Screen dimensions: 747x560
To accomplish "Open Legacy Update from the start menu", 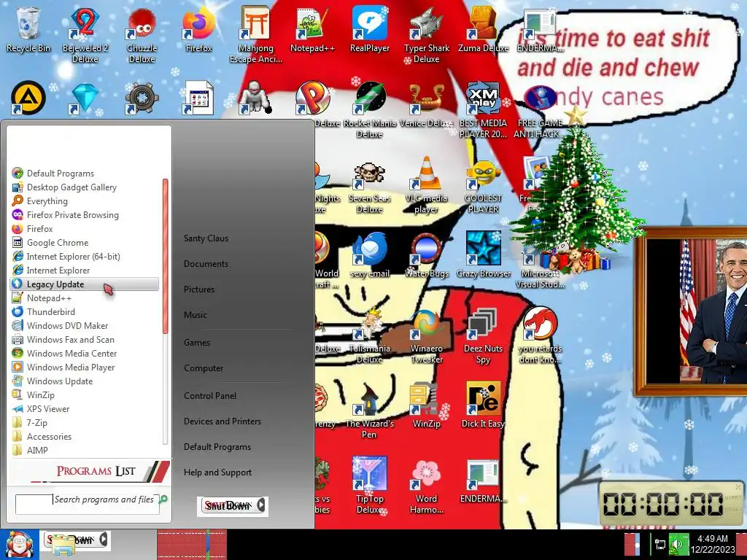I will (85, 284).
